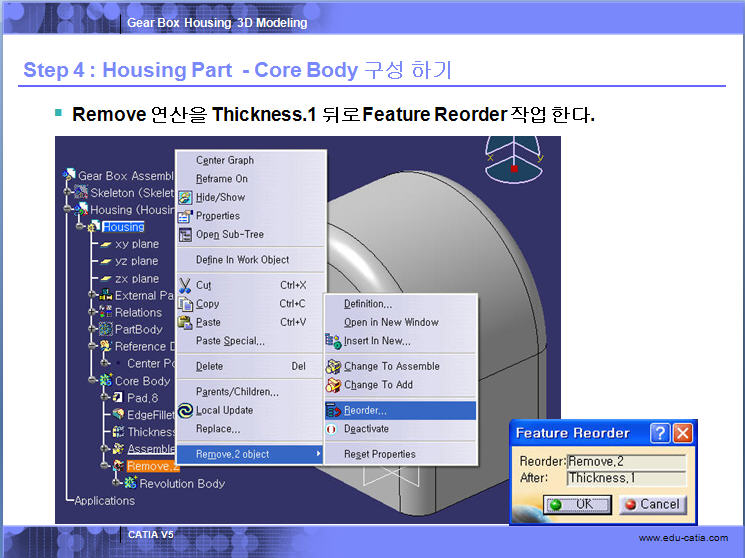This screenshot has height=558, width=745.
Task: Choose Define In Work Object menu entry
Action: (x=242, y=260)
